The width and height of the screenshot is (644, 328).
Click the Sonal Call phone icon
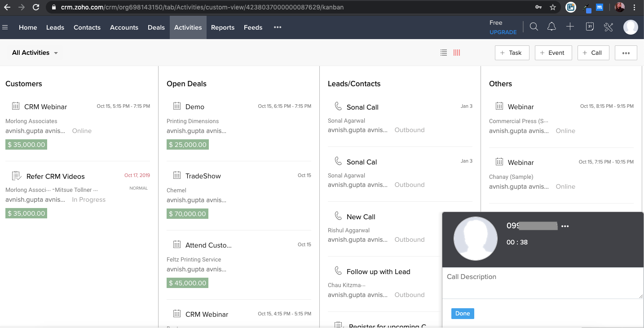point(338,106)
